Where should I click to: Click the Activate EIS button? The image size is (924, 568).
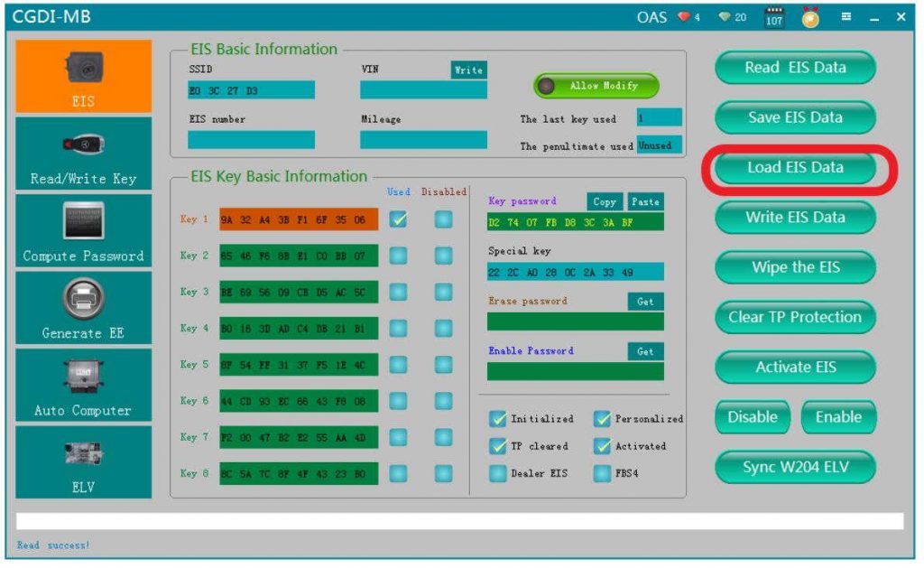coord(796,367)
